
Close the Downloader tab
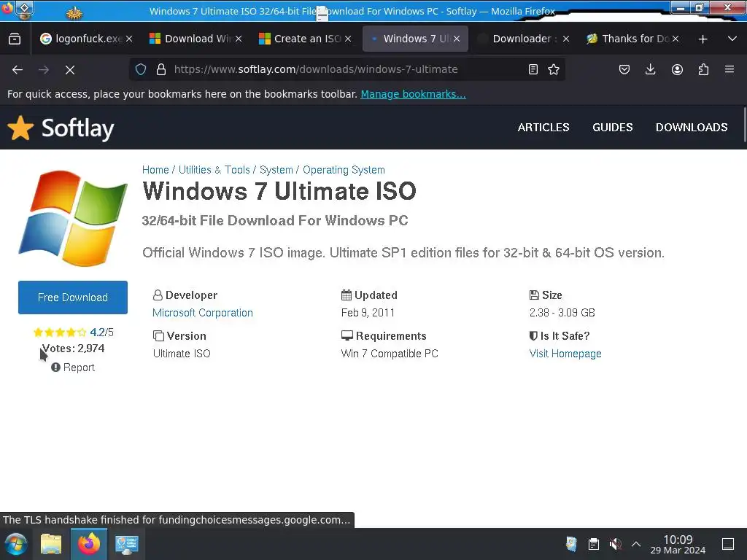point(566,39)
